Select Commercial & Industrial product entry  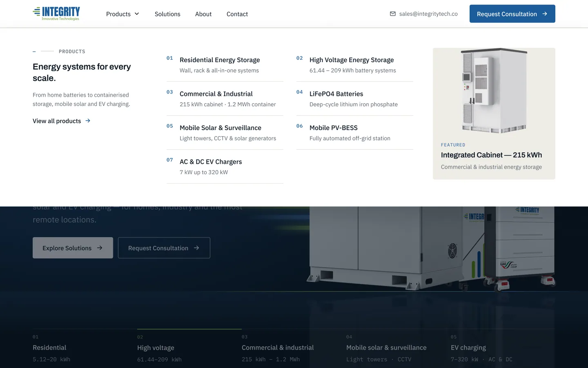[225, 99]
